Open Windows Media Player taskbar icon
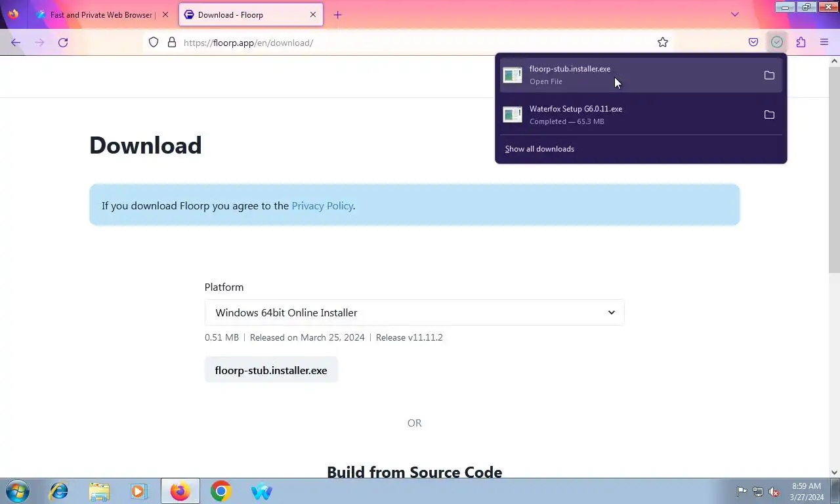 pyautogui.click(x=139, y=492)
